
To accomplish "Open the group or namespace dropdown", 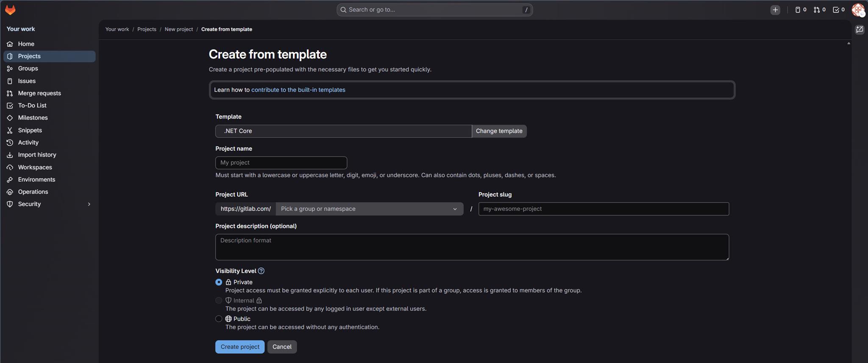I will (369, 209).
